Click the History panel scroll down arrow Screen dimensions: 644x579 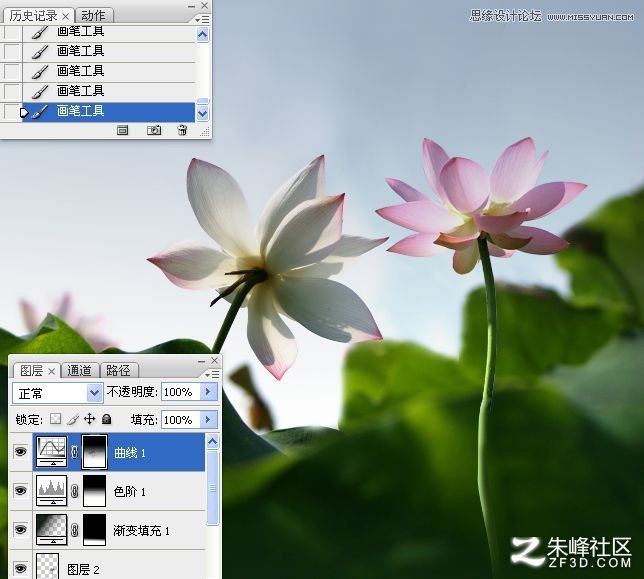(202, 113)
